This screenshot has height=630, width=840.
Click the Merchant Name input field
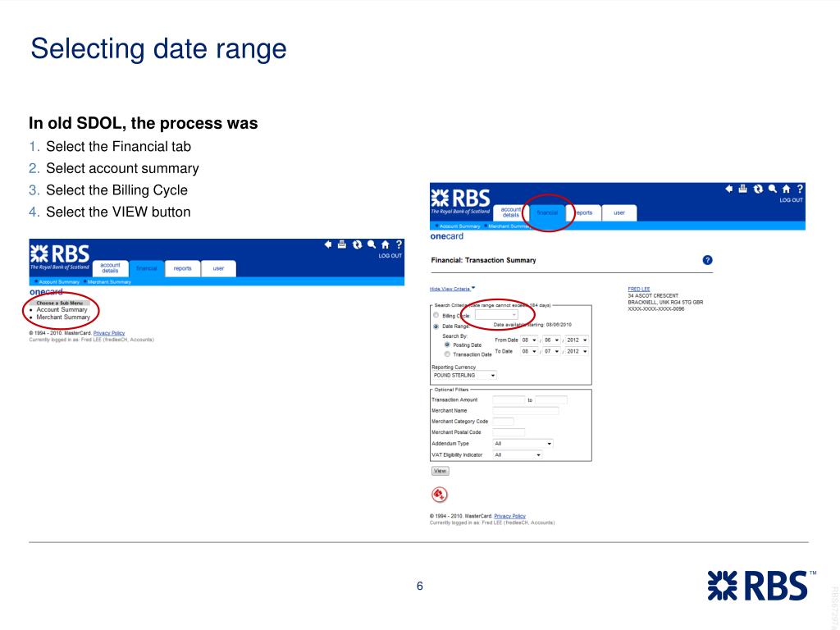(x=526, y=410)
